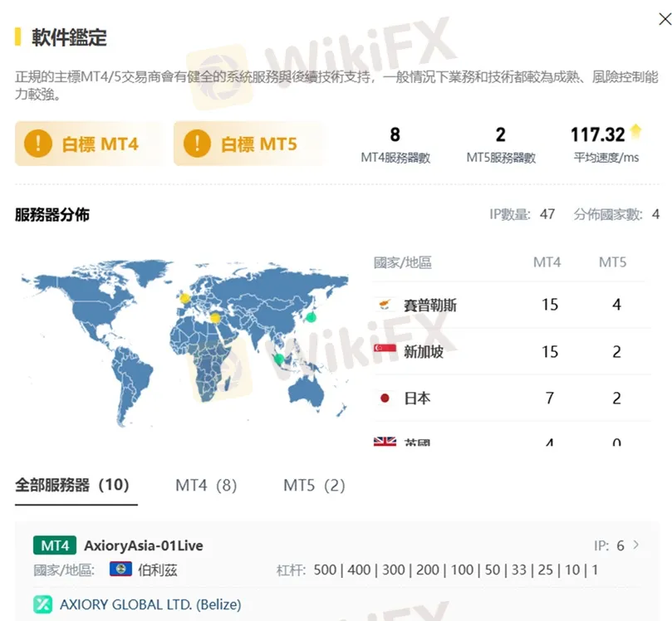Click the Japan flag icon
This screenshot has height=621, width=672.
[x=385, y=399]
